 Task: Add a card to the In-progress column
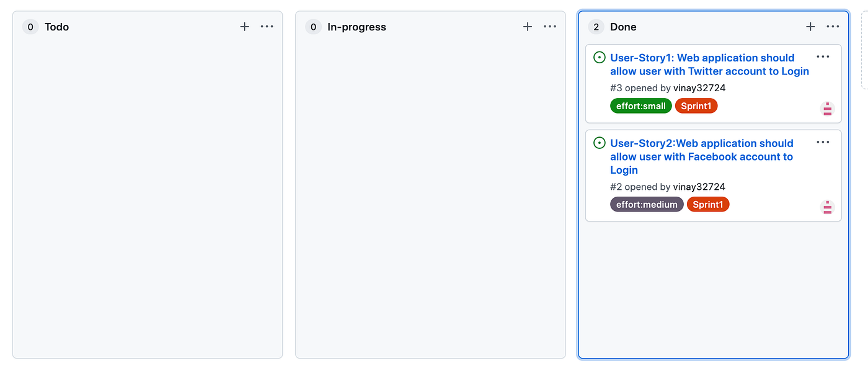(528, 27)
